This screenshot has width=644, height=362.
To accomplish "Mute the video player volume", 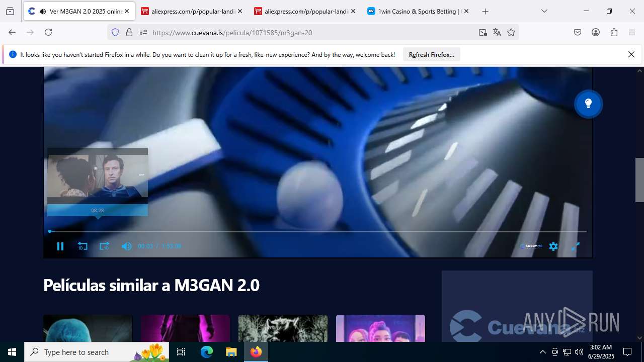I will [x=126, y=246].
